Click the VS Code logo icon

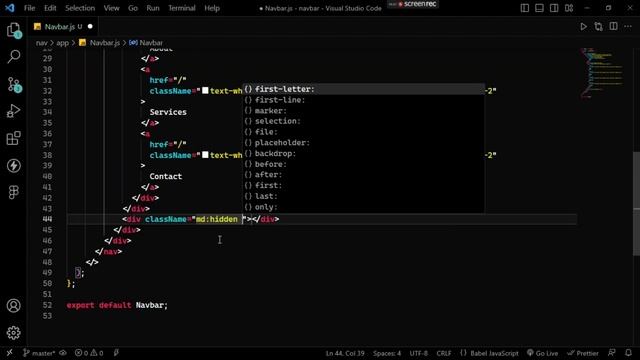click(x=10, y=8)
